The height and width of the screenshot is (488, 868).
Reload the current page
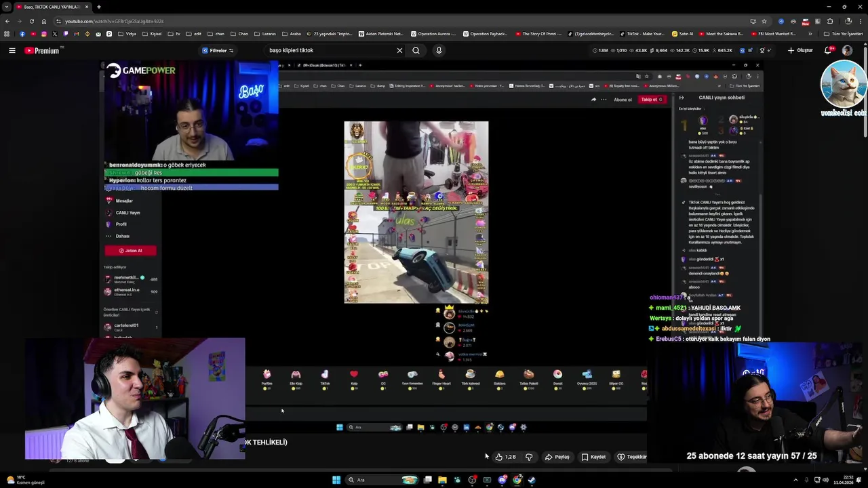pos(31,21)
